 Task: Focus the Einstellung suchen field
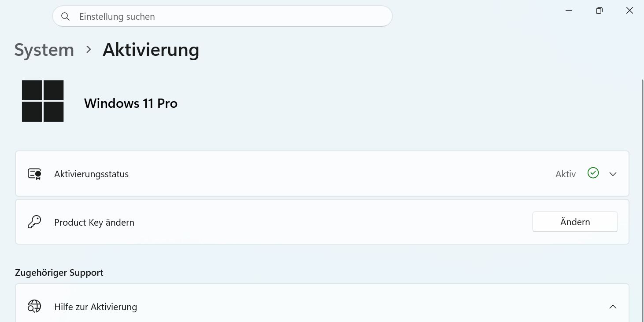point(222,17)
